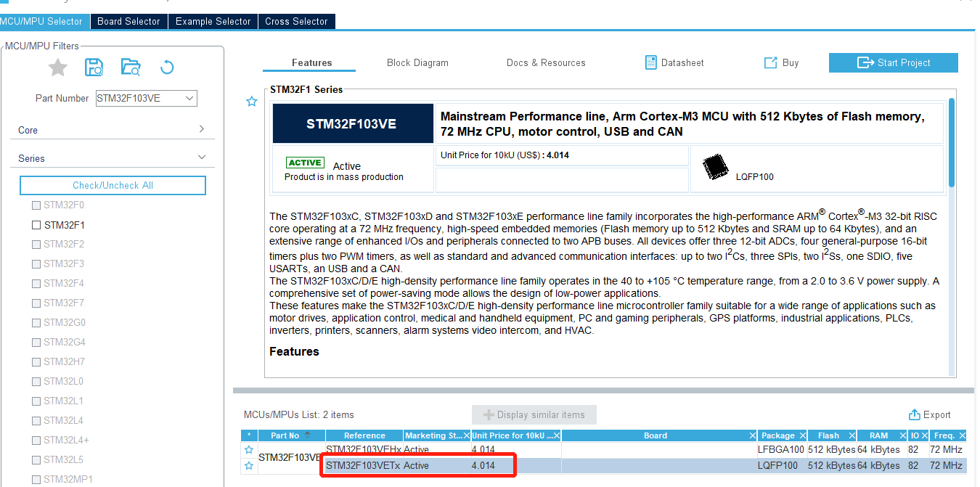Open the Features tab
Screen dimensions: 980x487
click(x=312, y=62)
